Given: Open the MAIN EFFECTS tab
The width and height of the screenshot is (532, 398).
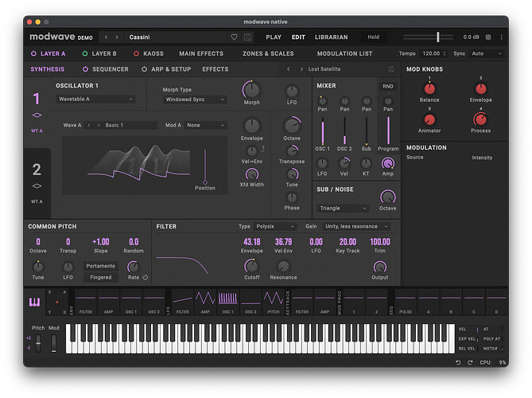Looking at the screenshot, I should coord(201,53).
